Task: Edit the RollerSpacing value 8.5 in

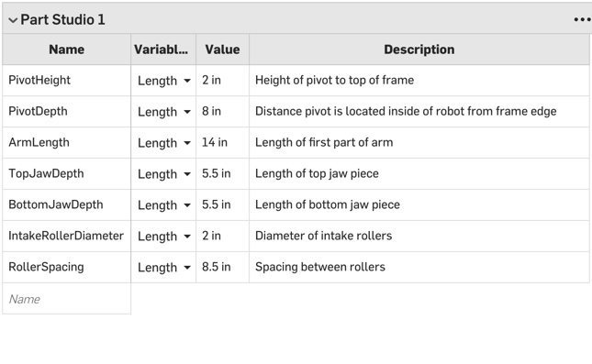Action: coord(222,267)
